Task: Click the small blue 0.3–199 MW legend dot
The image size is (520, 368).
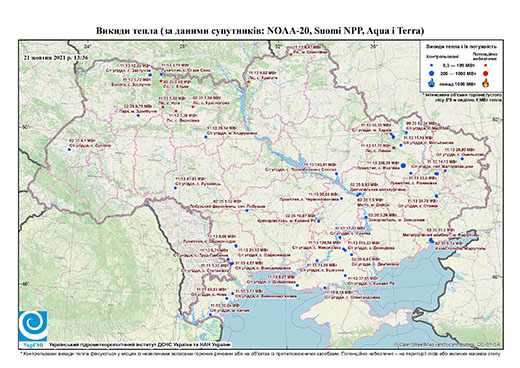Action: tap(432, 65)
